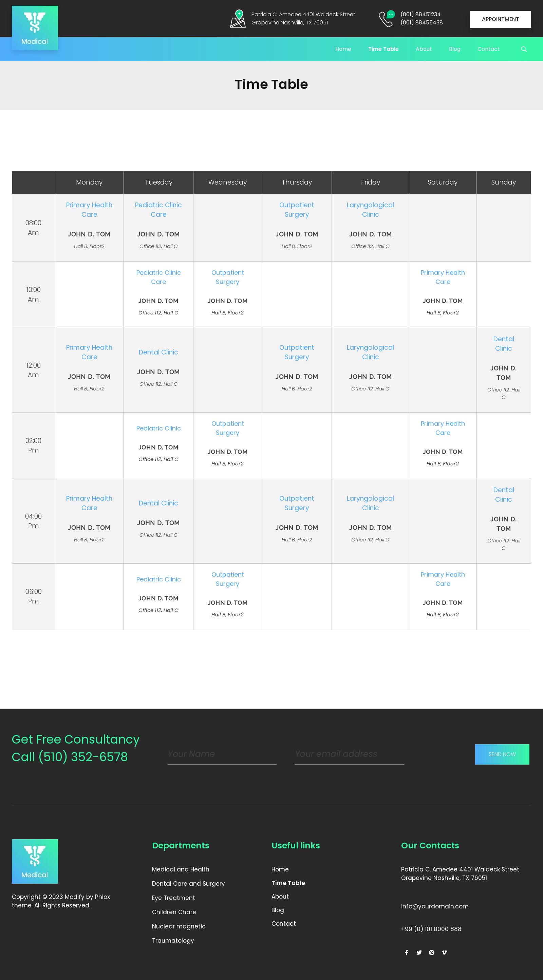Open the About page from navbar
The height and width of the screenshot is (980, 543).
pyautogui.click(x=424, y=49)
